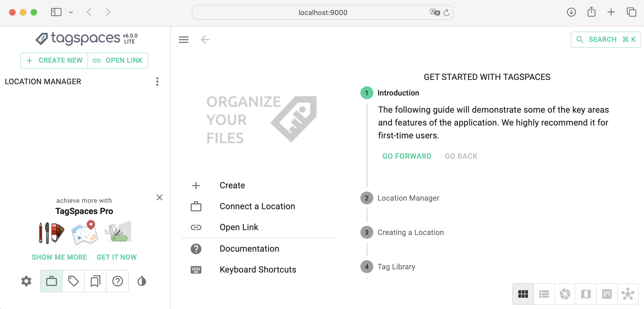Open the Location Manager three-dot options menu
The height and width of the screenshot is (309, 644).
(x=157, y=82)
